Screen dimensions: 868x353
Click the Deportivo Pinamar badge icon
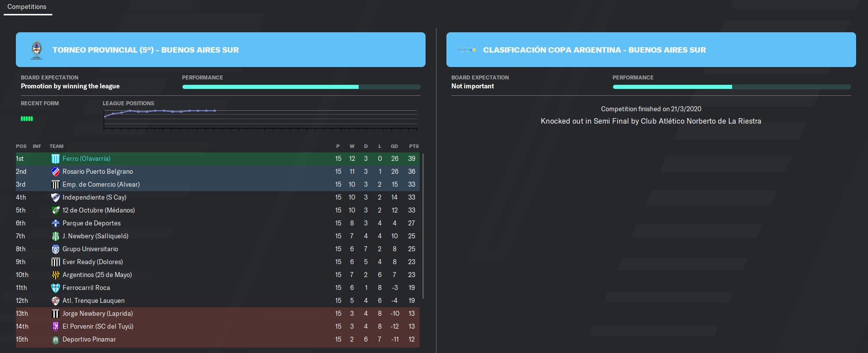(56, 340)
